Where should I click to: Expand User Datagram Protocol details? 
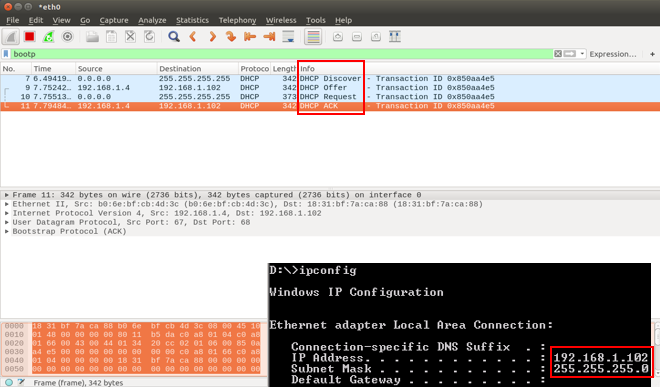tap(7, 222)
